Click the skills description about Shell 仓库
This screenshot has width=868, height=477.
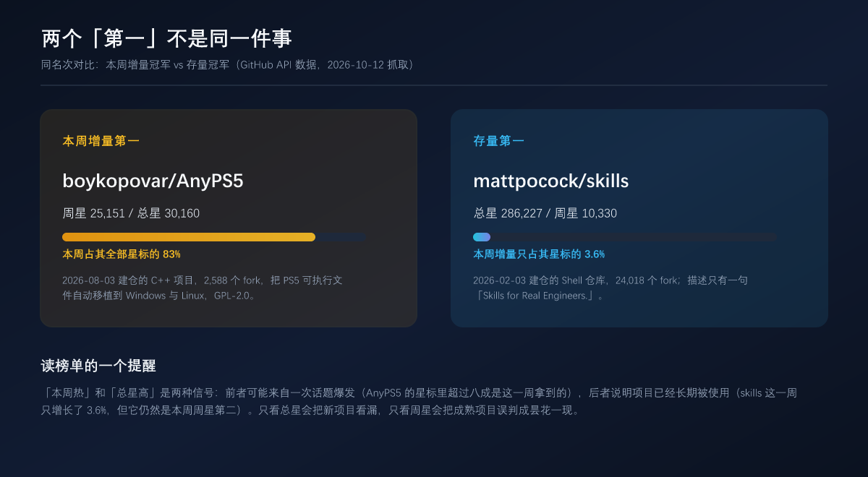tap(610, 288)
